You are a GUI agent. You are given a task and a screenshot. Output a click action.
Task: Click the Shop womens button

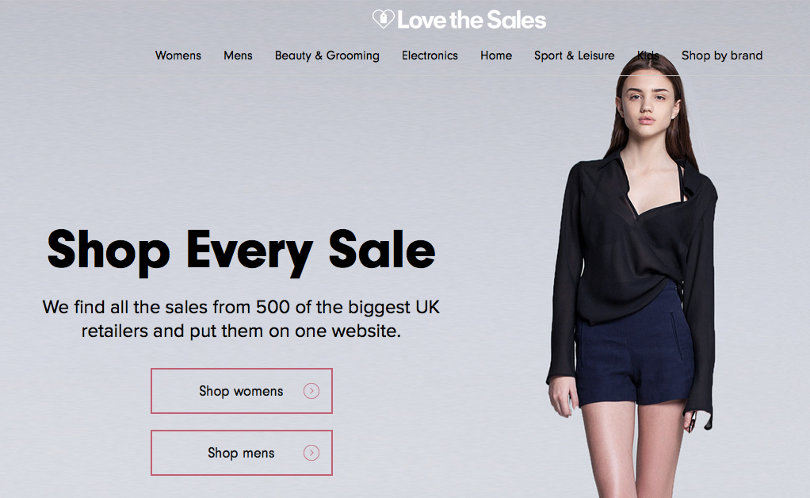point(242,391)
